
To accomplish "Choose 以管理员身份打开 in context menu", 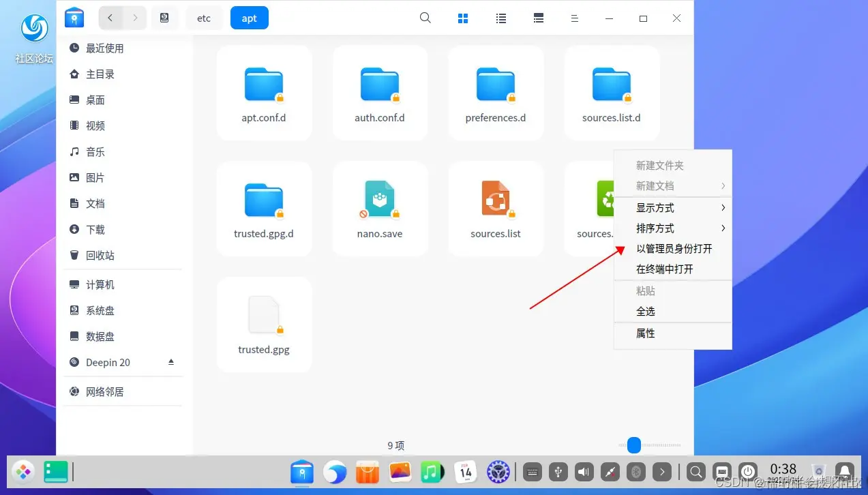I will pyautogui.click(x=673, y=249).
